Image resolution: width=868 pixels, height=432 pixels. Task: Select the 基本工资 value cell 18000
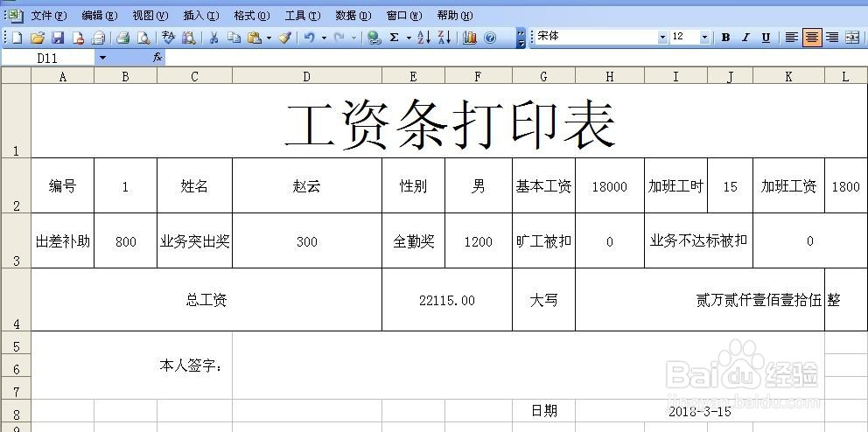pos(610,186)
